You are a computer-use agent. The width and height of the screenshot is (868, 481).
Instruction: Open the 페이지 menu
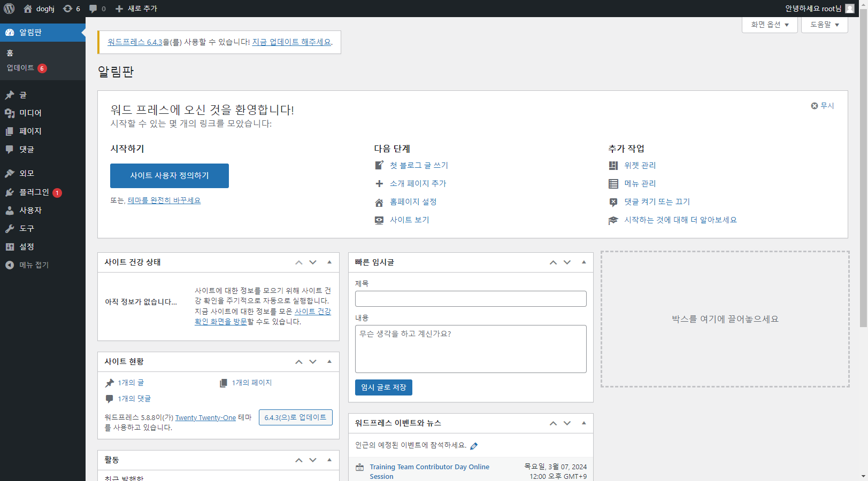[43, 131]
